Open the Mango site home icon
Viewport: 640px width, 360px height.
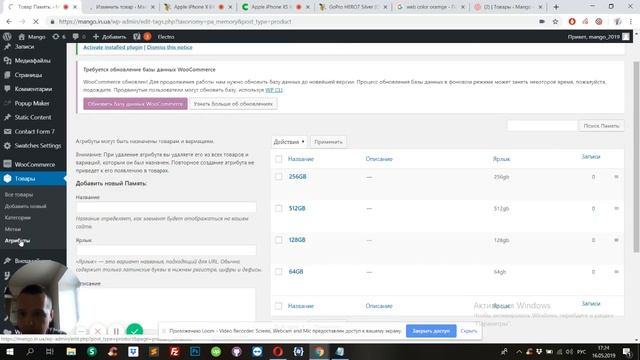click(x=22, y=37)
